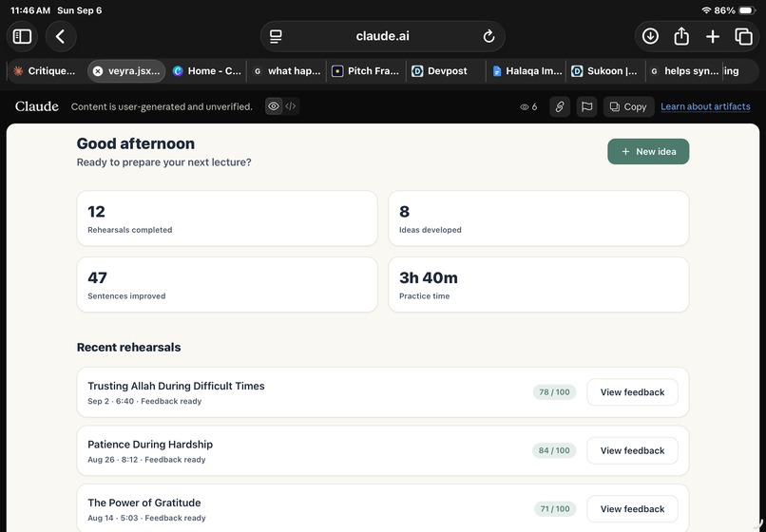The width and height of the screenshot is (766, 532).
Task: Go back to the previous page
Action: coord(61,37)
